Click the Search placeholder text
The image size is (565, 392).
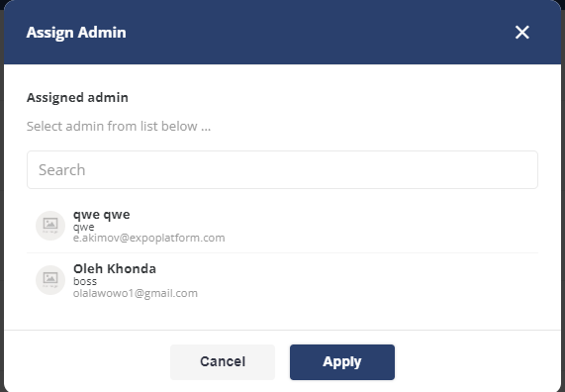click(x=62, y=170)
